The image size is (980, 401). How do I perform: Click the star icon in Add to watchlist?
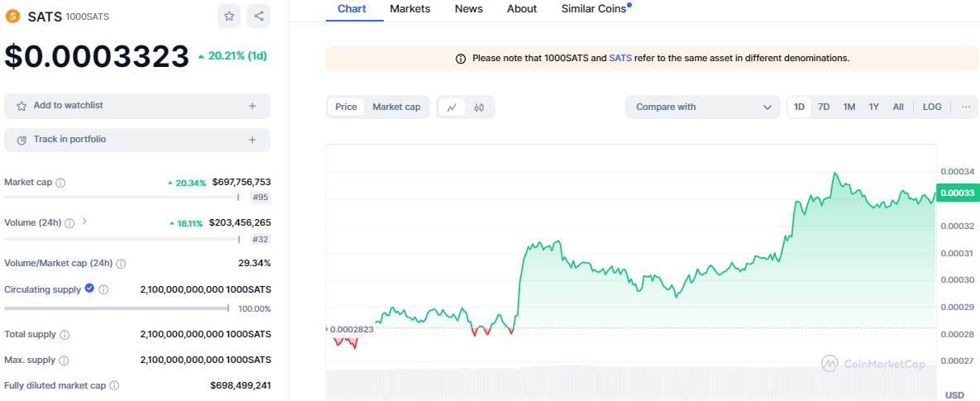coord(22,106)
